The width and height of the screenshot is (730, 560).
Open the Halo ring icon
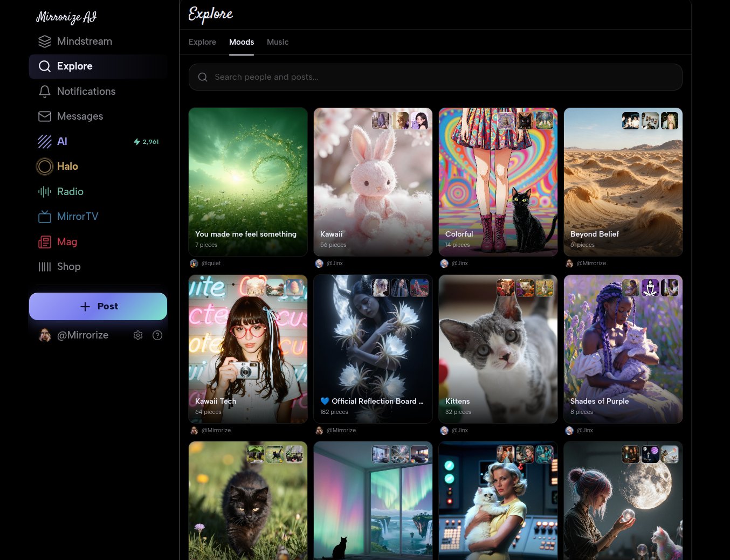tap(45, 167)
